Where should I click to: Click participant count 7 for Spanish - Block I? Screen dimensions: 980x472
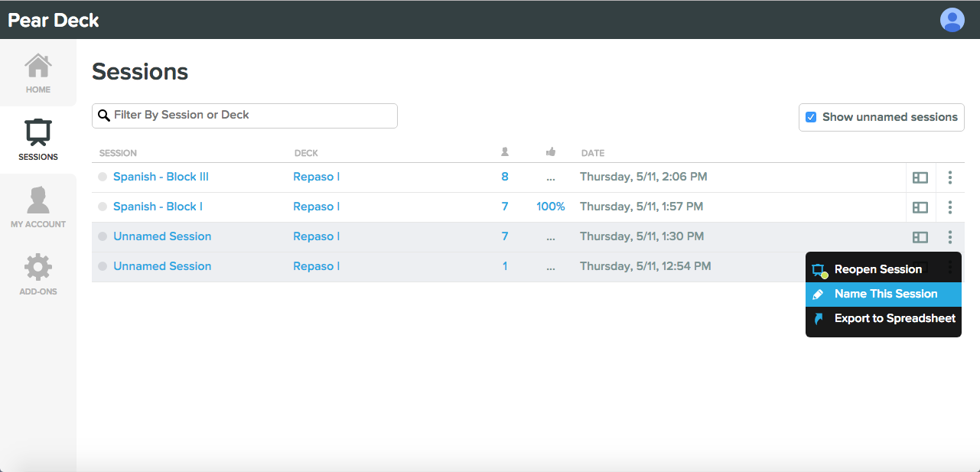505,207
